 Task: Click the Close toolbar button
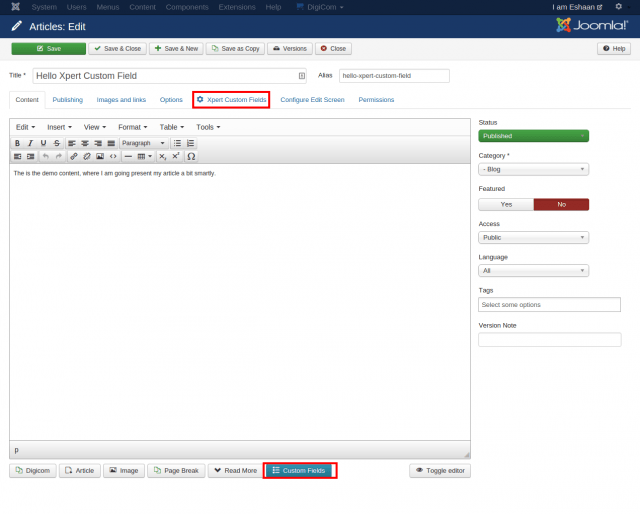point(333,49)
